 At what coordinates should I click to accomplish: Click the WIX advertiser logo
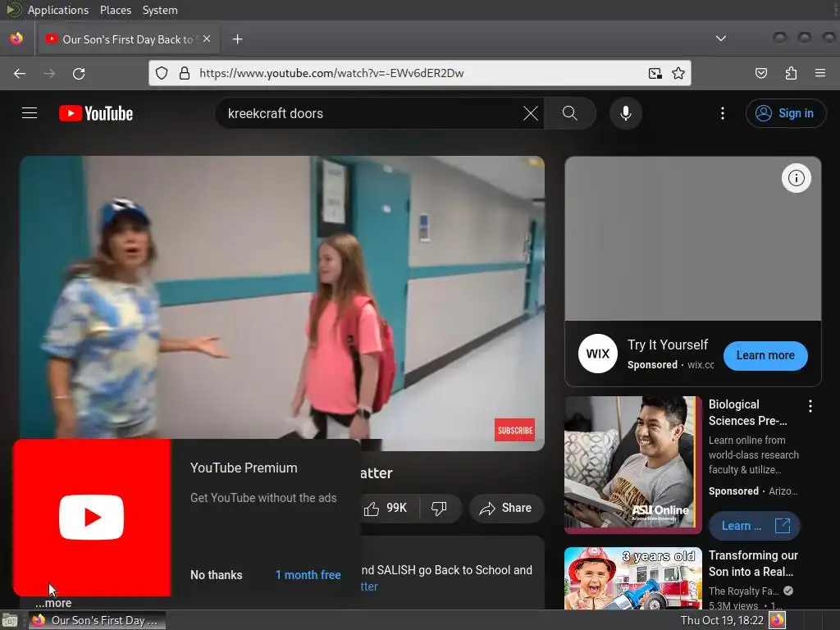[598, 354]
